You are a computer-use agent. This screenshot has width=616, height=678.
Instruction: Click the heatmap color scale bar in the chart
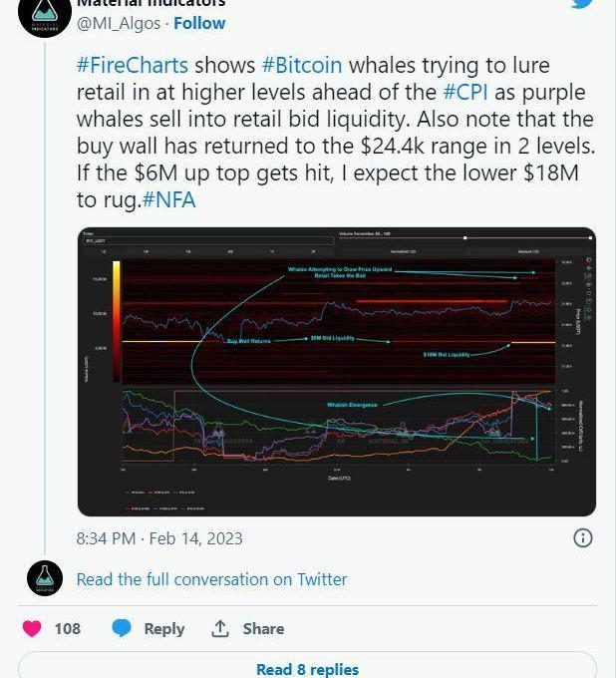116,319
